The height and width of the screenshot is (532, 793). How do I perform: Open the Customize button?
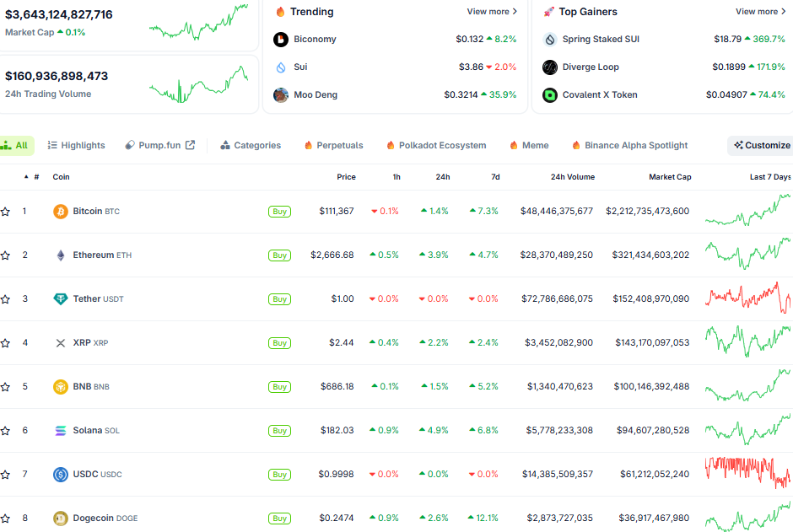tap(761, 146)
